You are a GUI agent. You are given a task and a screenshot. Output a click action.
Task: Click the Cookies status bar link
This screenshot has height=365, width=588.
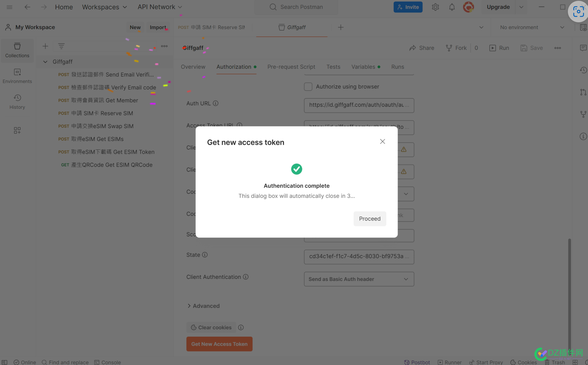pyautogui.click(x=527, y=362)
